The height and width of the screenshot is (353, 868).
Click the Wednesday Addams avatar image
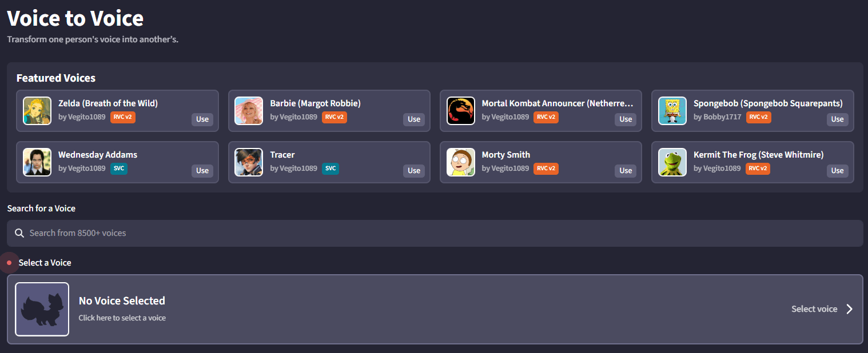(37, 162)
